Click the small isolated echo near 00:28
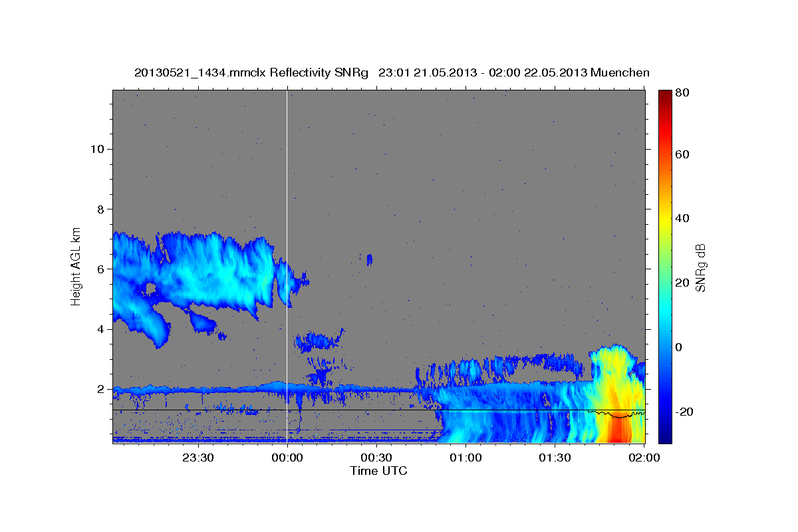Viewport: 798px width, 532px height. pyautogui.click(x=370, y=259)
